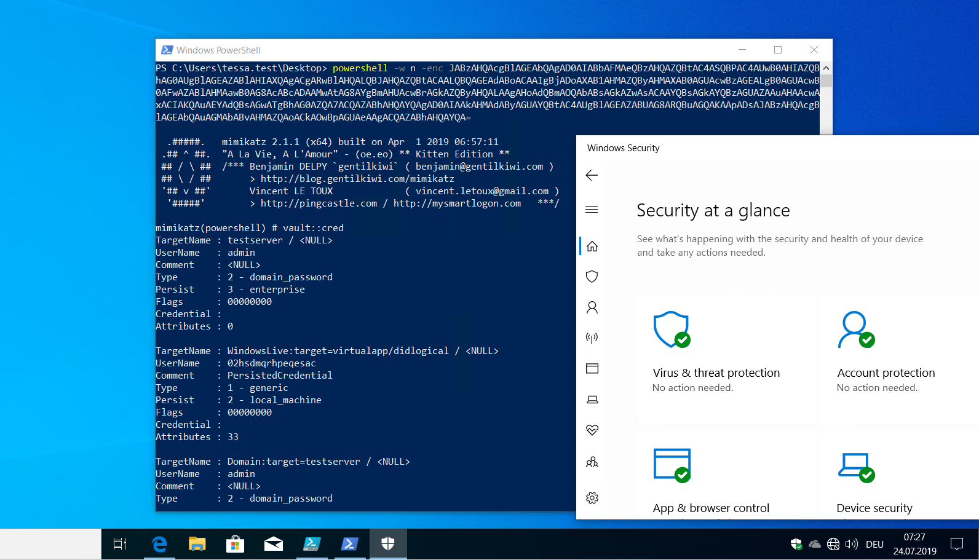The image size is (979, 560).
Task: Click 'Security at a glance' heading
Action: 713,210
